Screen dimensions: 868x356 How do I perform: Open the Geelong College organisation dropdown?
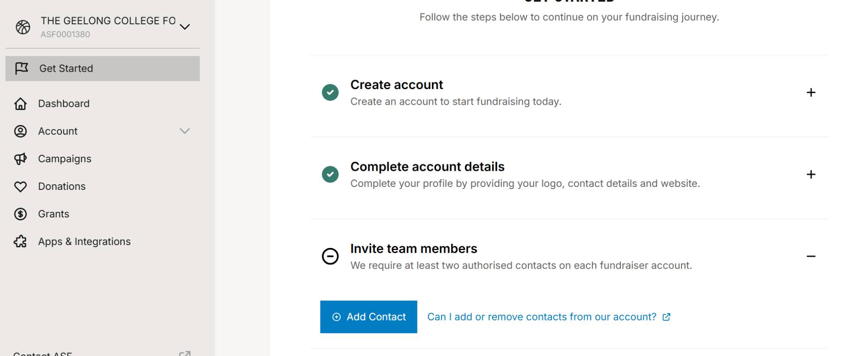[185, 27]
